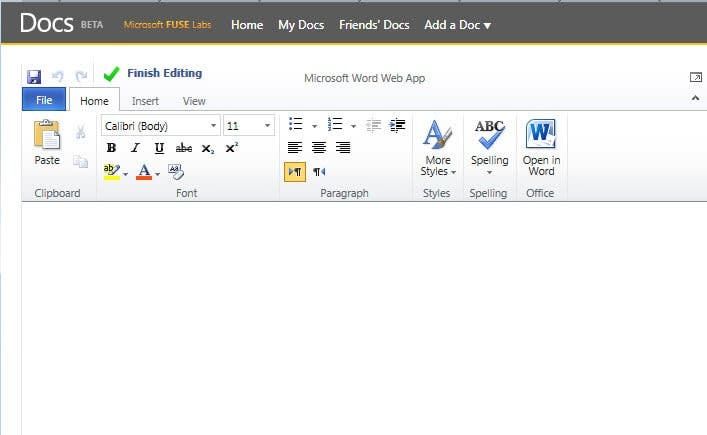Viewport: 707px width, 435px height.
Task: Go to Home in Docs navigation
Action: click(x=247, y=25)
